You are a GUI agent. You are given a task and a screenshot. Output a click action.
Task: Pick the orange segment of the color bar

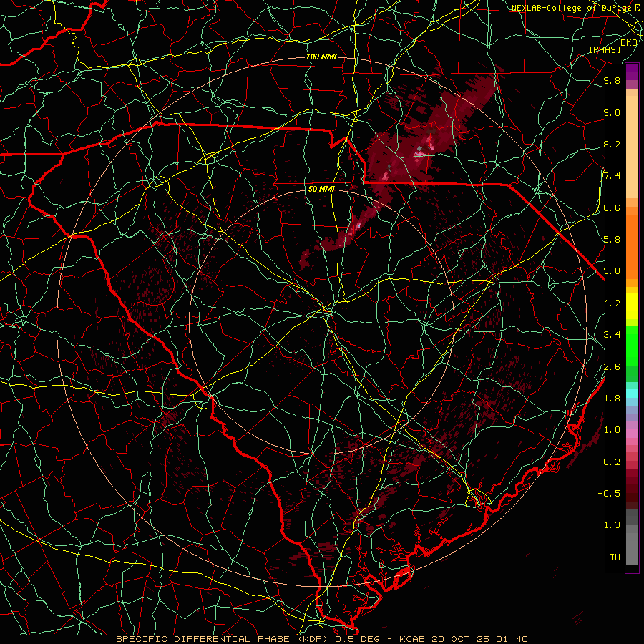(x=632, y=246)
